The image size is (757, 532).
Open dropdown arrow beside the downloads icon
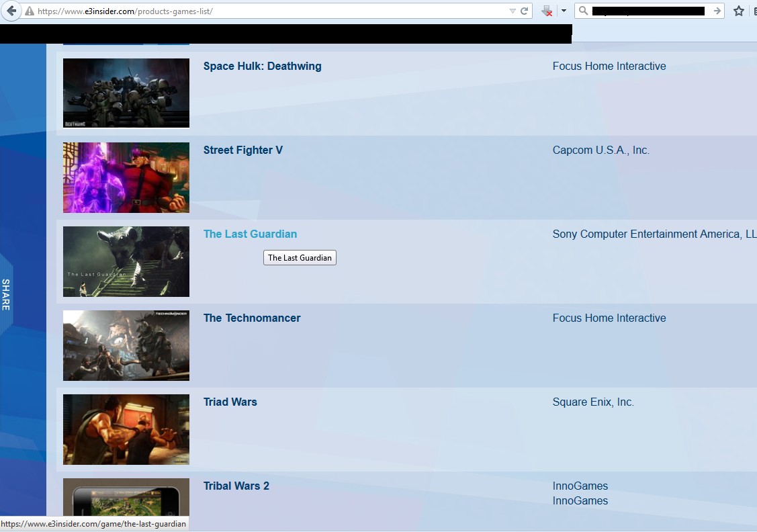pos(564,11)
